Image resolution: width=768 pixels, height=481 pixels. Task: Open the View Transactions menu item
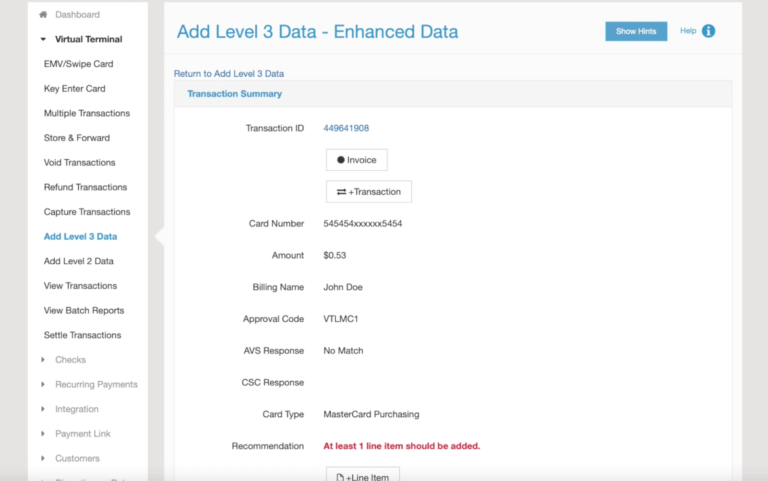click(80, 286)
